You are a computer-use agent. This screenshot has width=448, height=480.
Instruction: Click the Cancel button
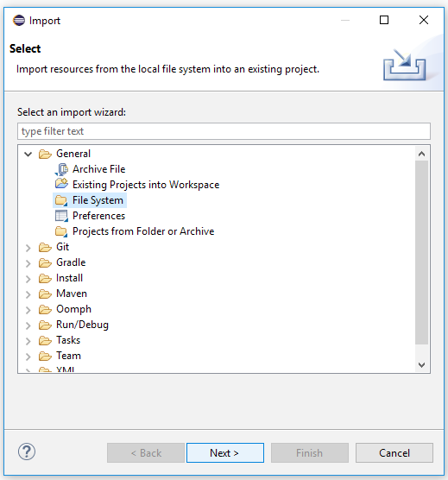click(394, 452)
